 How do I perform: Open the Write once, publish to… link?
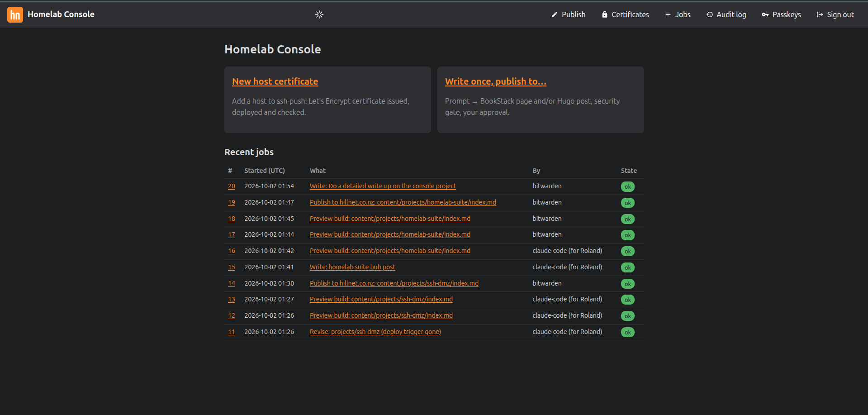point(496,81)
